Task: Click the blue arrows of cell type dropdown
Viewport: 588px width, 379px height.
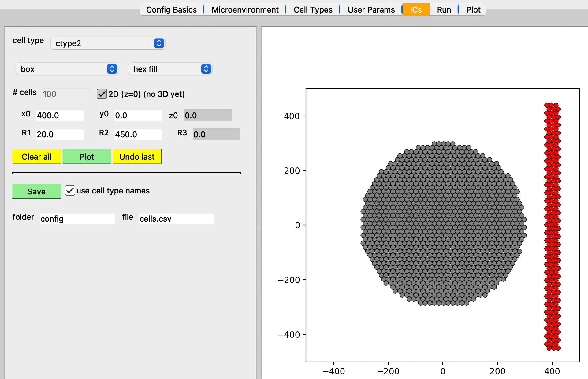Action: 159,43
